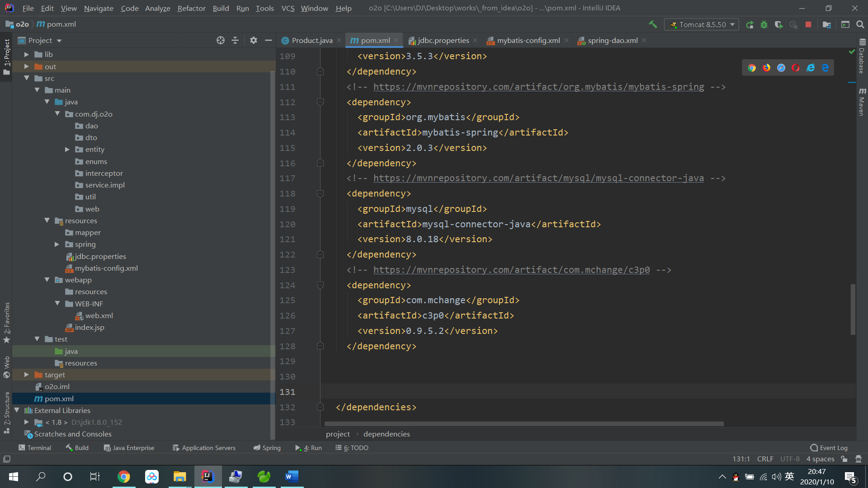Image resolution: width=868 pixels, height=488 pixels.
Task: Open the c3p0 mvnrepository link
Action: click(x=511, y=270)
